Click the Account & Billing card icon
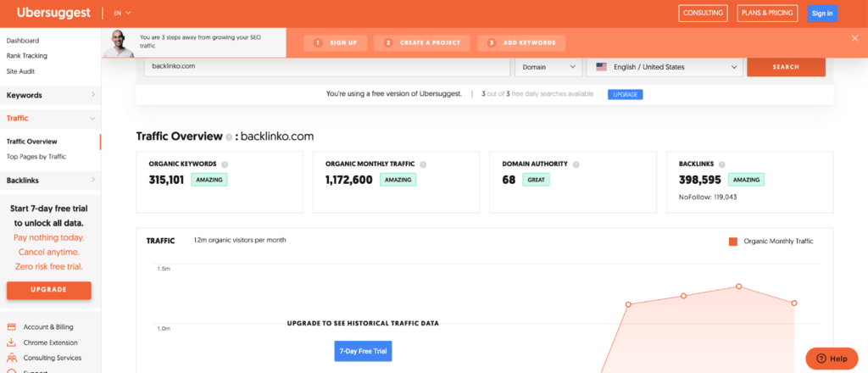868x373 pixels. tap(12, 326)
